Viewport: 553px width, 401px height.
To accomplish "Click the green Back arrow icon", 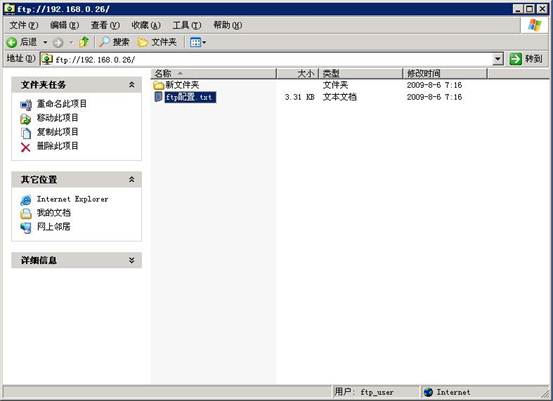I will (11, 43).
